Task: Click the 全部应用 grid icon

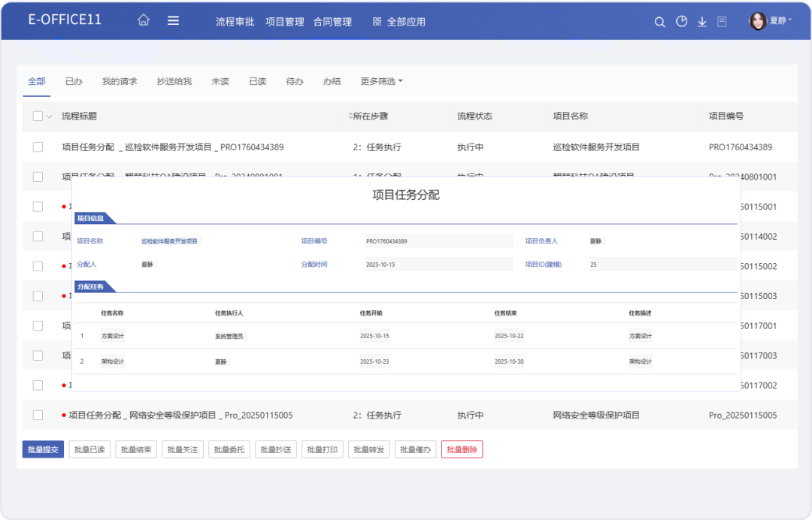Action: pyautogui.click(x=377, y=22)
